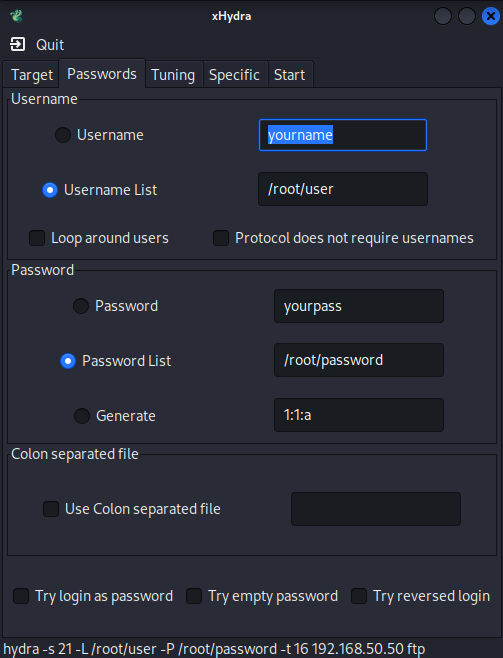503x658 pixels.
Task: Go to the Start tab
Action: tap(289, 75)
